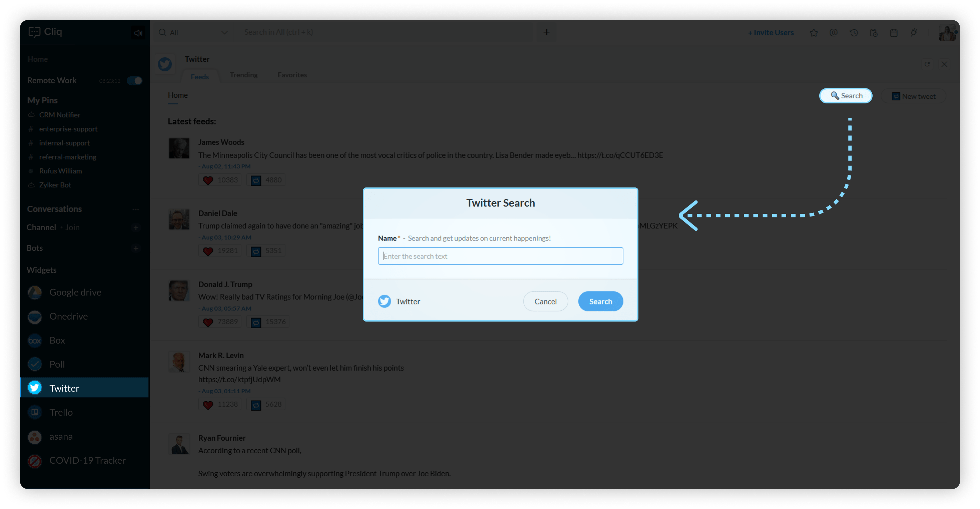Refresh the Twitter widget

927,64
